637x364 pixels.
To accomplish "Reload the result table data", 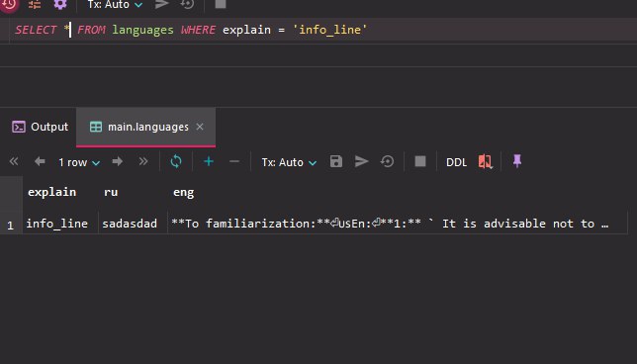I will click(x=176, y=161).
